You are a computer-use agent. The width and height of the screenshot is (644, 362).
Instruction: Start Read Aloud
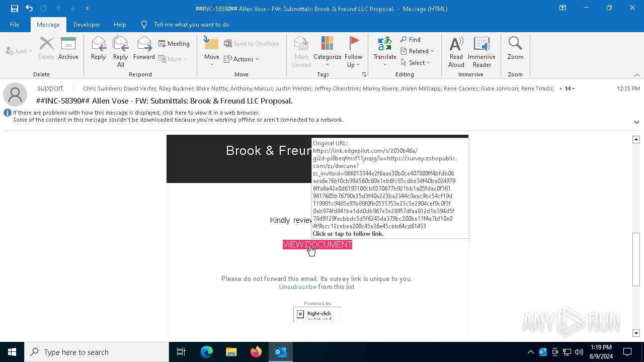456,51
